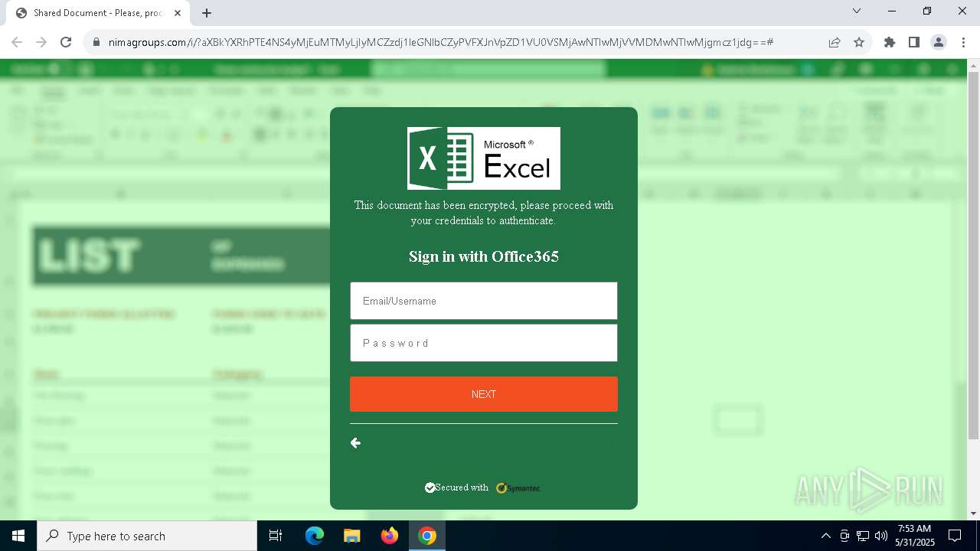Share this page using the share icon
Viewport: 980px width, 551px height.
(835, 42)
